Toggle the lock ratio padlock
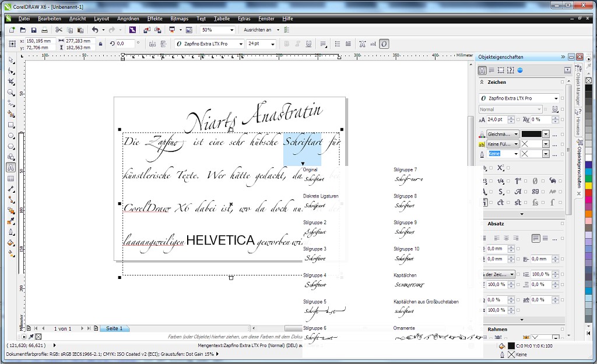Screen dimensions: 597x364 100,44
